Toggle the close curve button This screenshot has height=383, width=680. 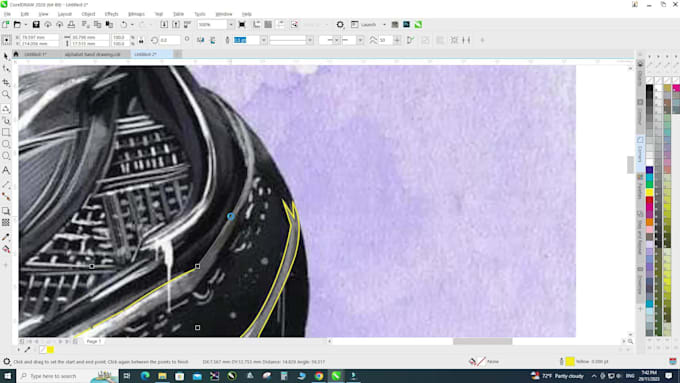(x=410, y=40)
